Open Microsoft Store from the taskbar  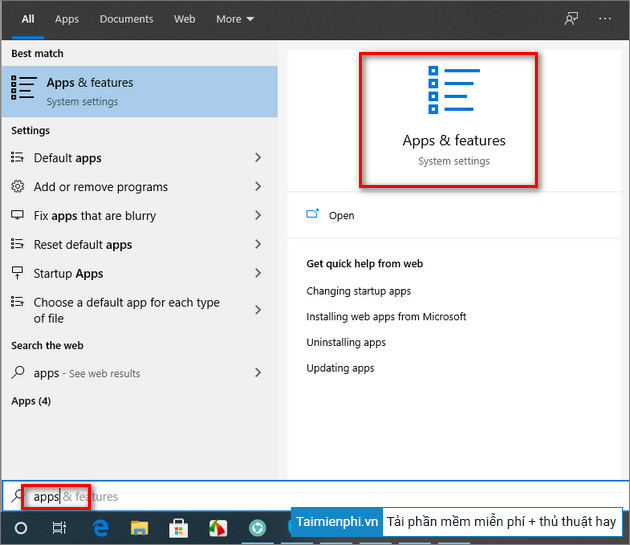[179, 527]
